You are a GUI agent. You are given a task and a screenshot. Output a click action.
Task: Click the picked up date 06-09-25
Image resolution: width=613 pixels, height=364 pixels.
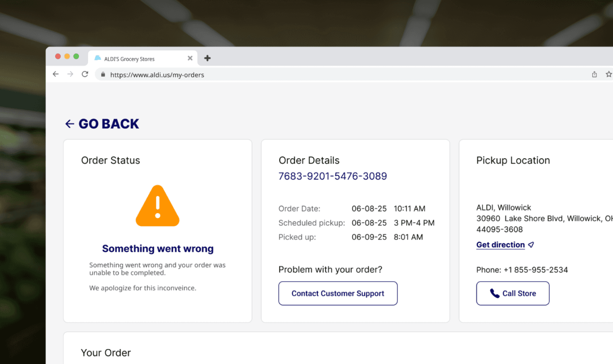pyautogui.click(x=369, y=237)
